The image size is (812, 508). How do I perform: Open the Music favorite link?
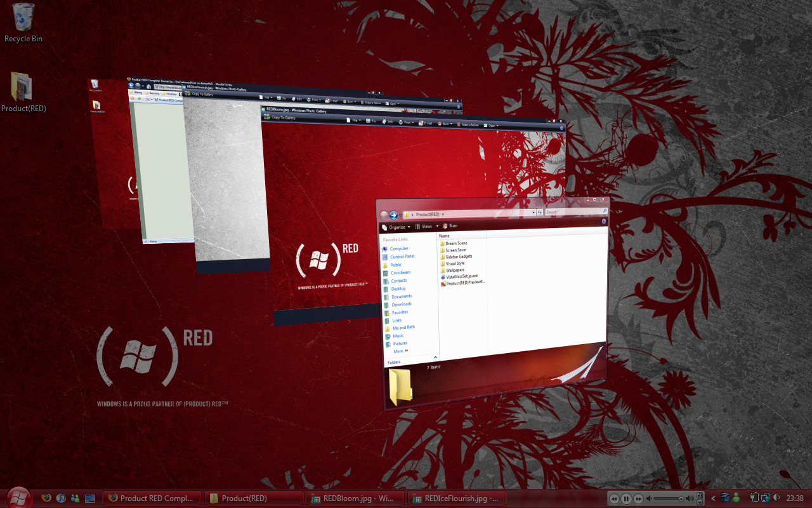(398, 335)
